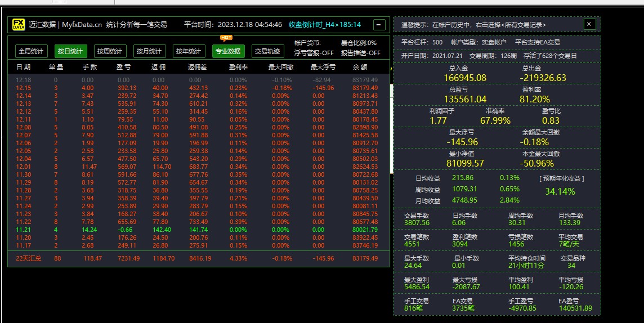The image size is (644, 323).
Task: Click the 22天汇总 summary label
Action: click(28, 258)
